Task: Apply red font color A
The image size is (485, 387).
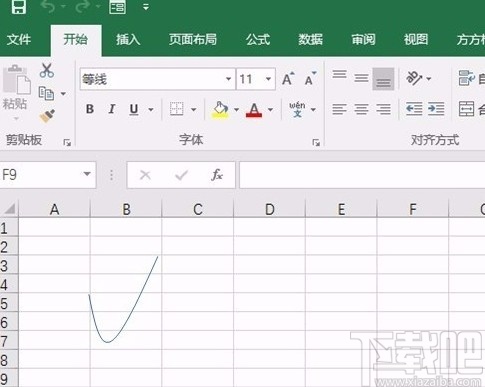Action: [254, 109]
